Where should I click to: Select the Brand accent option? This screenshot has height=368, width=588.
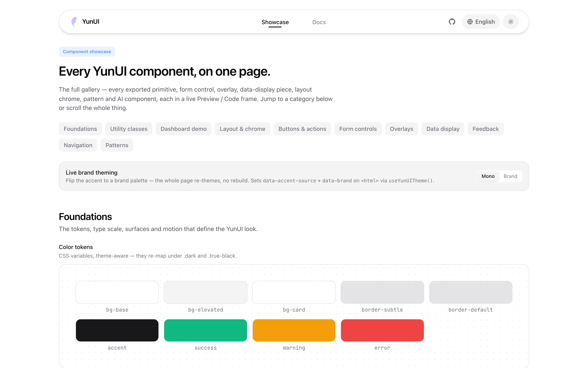click(510, 176)
